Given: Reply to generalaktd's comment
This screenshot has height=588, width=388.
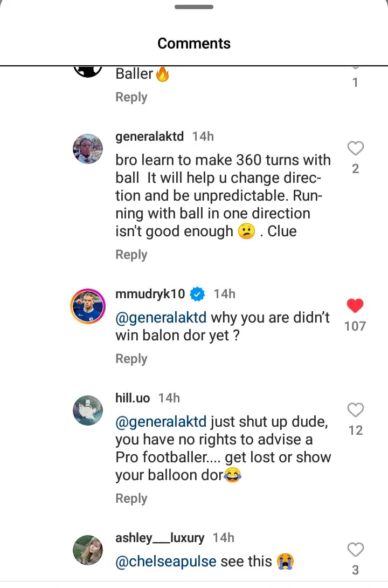Looking at the screenshot, I should (x=131, y=255).
